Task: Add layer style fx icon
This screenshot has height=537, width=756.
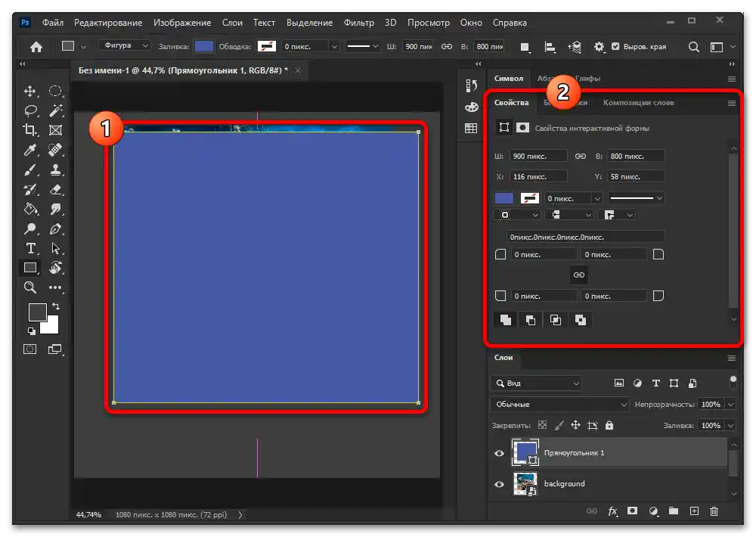Action: point(613,511)
